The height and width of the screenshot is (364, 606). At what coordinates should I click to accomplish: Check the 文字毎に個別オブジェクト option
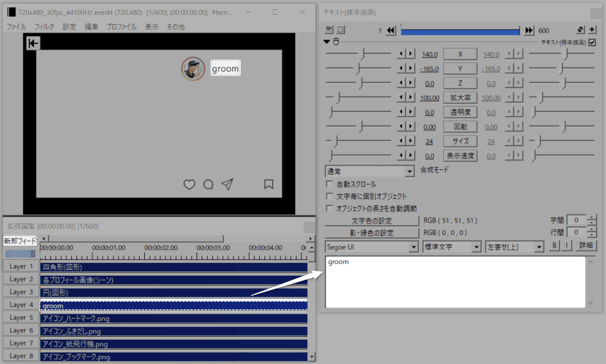click(330, 196)
